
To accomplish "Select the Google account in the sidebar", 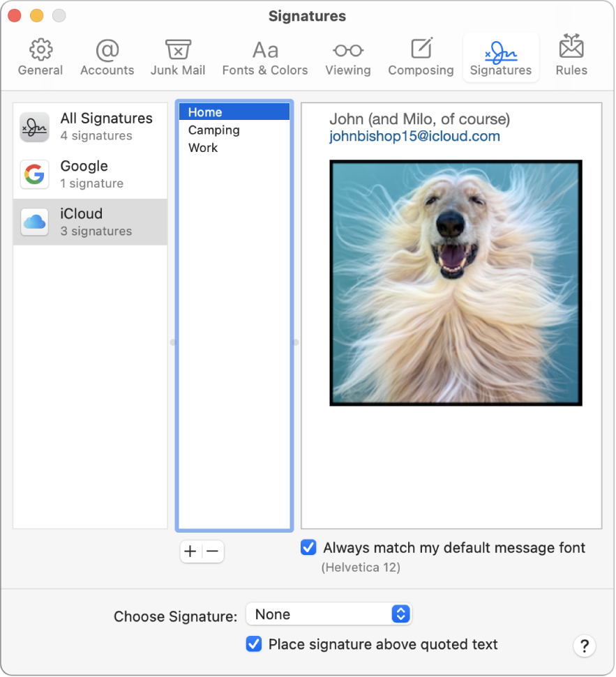I will 84,174.
